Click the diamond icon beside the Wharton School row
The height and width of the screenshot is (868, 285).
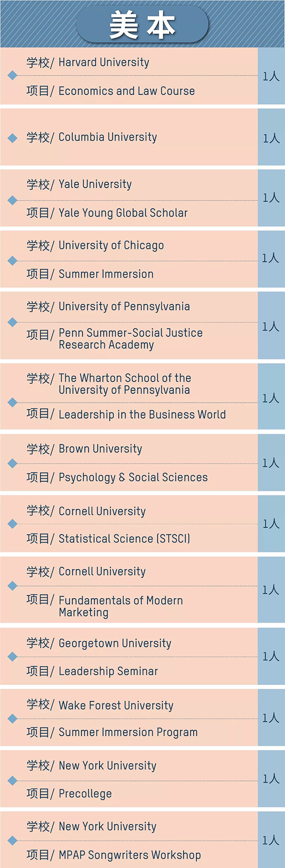[x=13, y=403]
